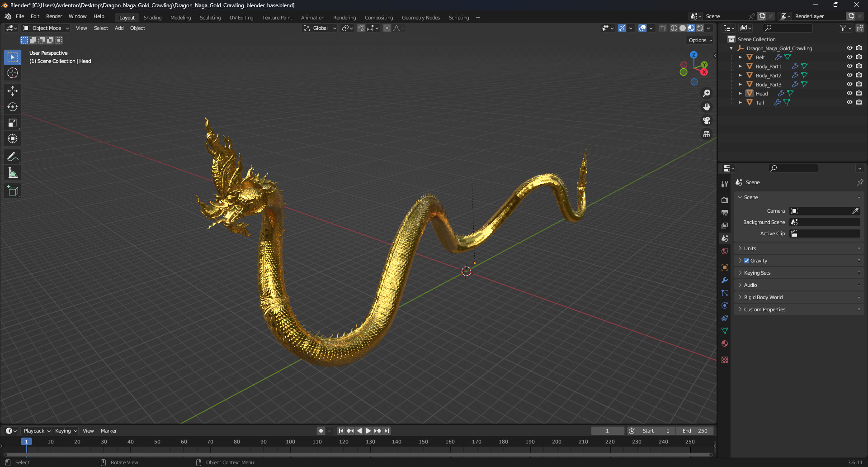This screenshot has height=467, width=868.
Task: Activate the Select Box tool
Action: point(13,57)
